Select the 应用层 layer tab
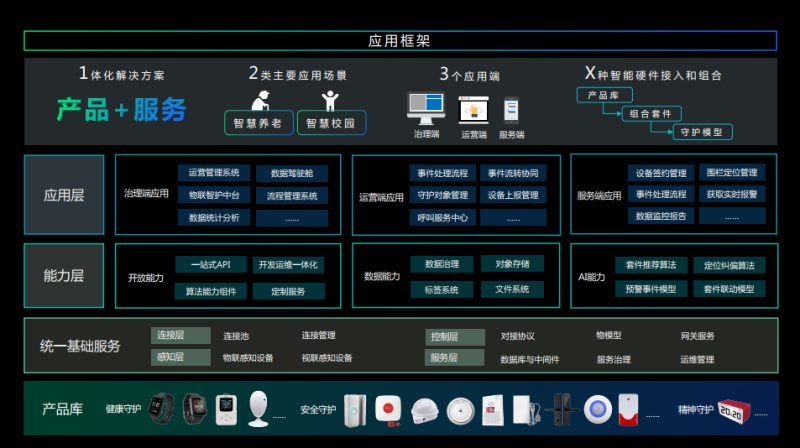Viewport: 800px width, 448px height. point(64,195)
